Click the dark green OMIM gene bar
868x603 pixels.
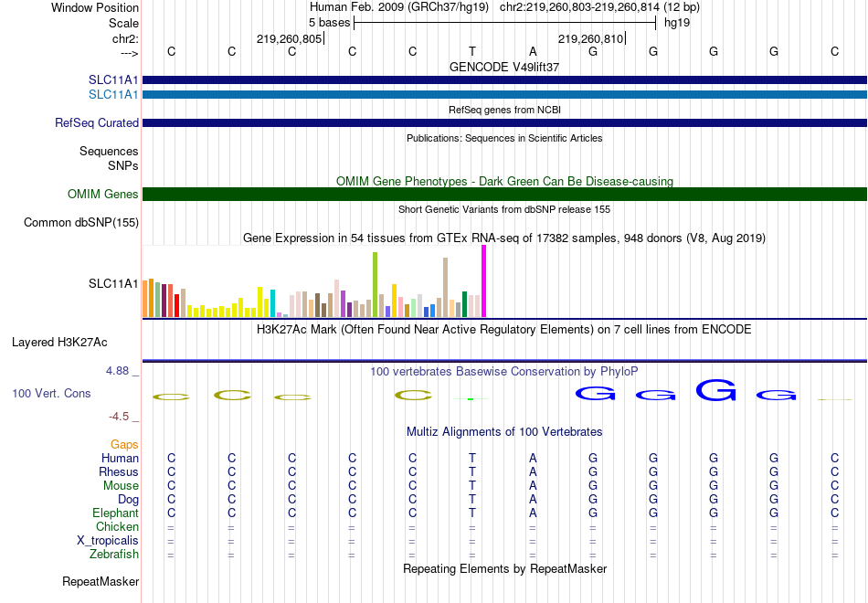click(505, 194)
